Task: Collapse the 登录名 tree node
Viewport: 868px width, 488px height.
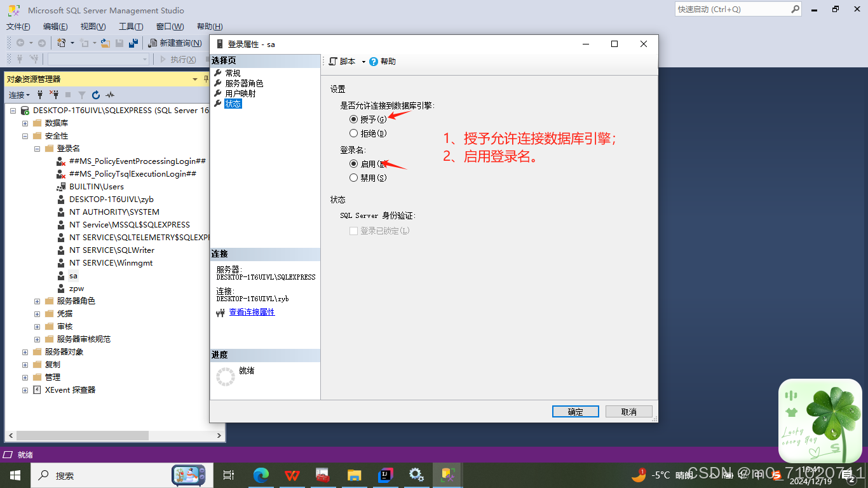Action: (37, 149)
